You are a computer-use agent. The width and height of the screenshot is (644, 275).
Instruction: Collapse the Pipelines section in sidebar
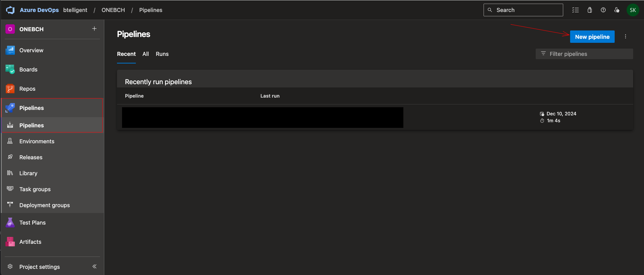point(32,108)
